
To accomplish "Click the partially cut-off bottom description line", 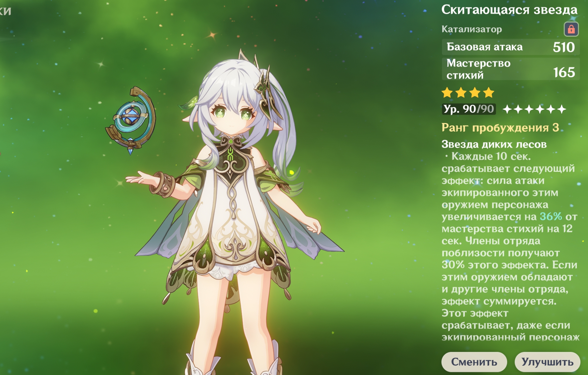I will [x=510, y=337].
